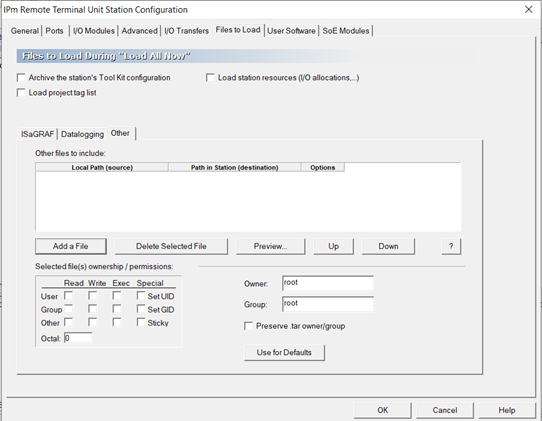The image size is (542, 421).
Task: Click the Add a File button
Action: (x=71, y=246)
